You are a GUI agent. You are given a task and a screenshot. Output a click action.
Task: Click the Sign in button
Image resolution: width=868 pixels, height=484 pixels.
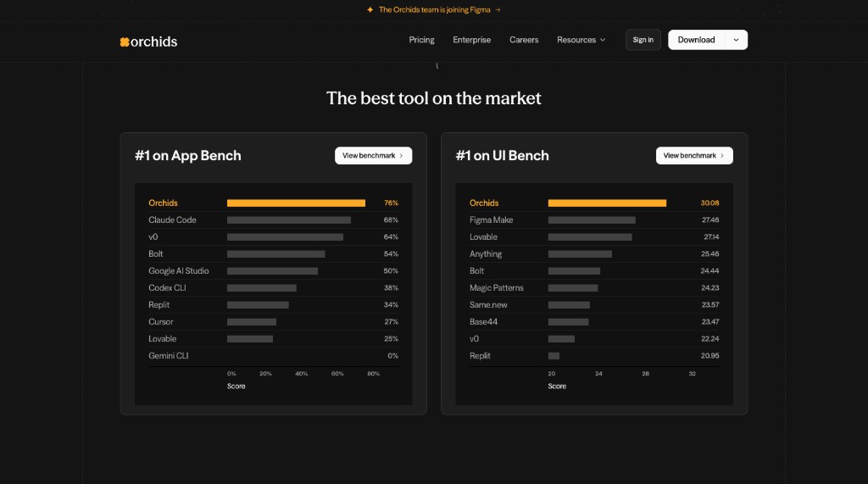coord(643,40)
